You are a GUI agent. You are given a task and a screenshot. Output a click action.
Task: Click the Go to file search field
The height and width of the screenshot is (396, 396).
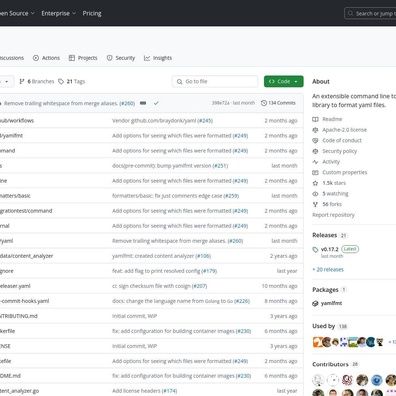(x=215, y=81)
